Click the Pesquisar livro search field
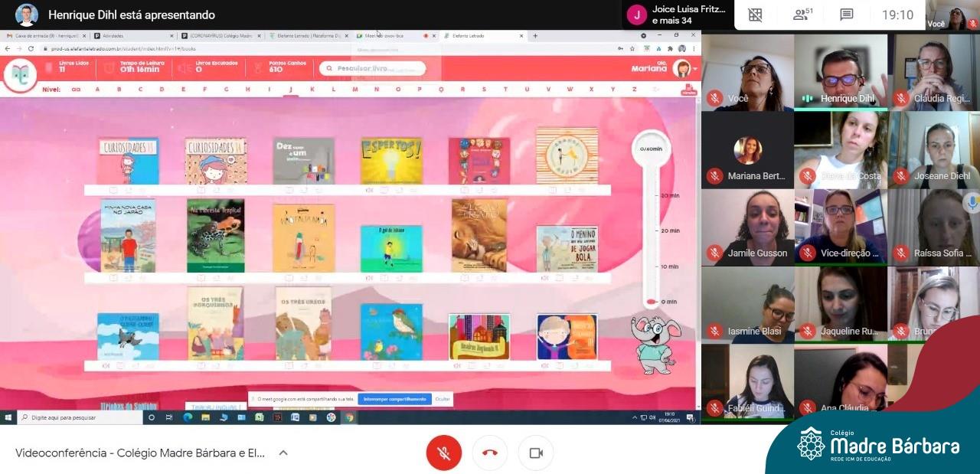 pos(373,68)
